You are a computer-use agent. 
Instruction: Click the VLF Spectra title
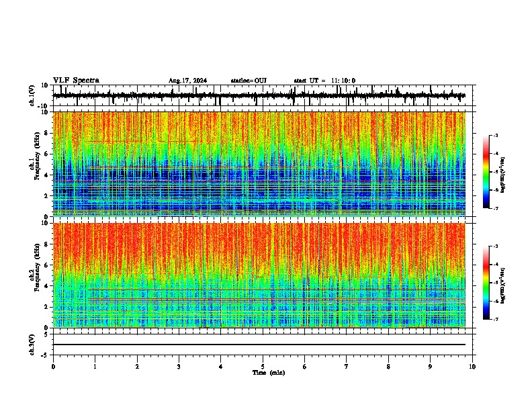[76, 81]
